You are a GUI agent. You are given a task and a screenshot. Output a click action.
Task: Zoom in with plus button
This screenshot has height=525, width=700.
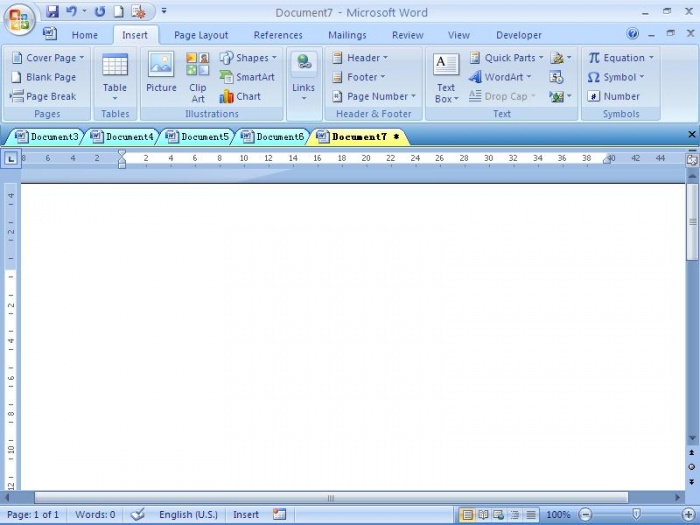pyautogui.click(x=689, y=515)
